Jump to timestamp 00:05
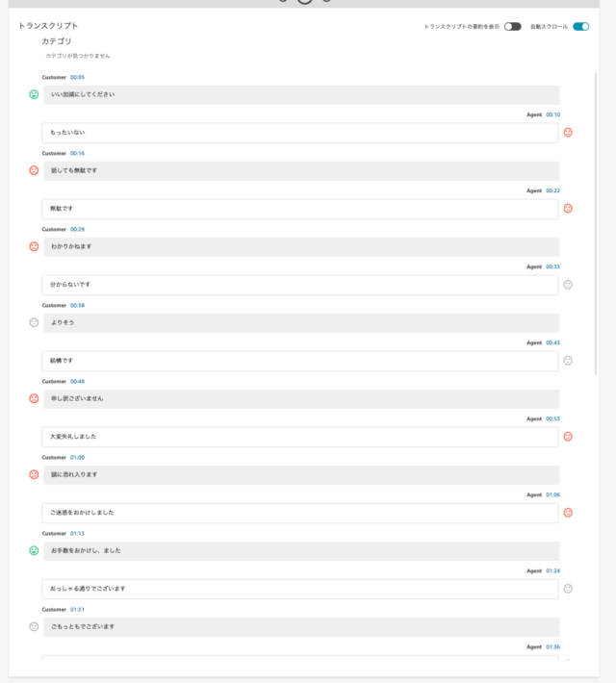This screenshot has height=683, width=616. [x=78, y=77]
